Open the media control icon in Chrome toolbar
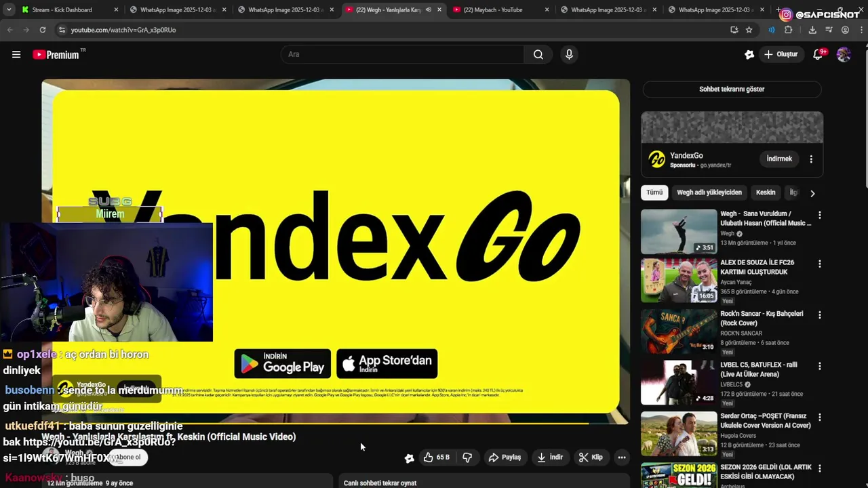 pyautogui.click(x=829, y=30)
